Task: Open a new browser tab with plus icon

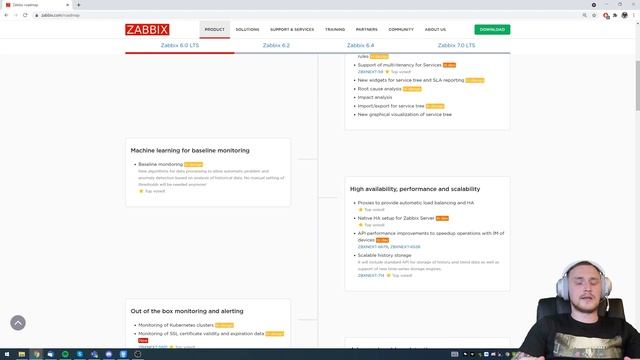Action: point(78,5)
